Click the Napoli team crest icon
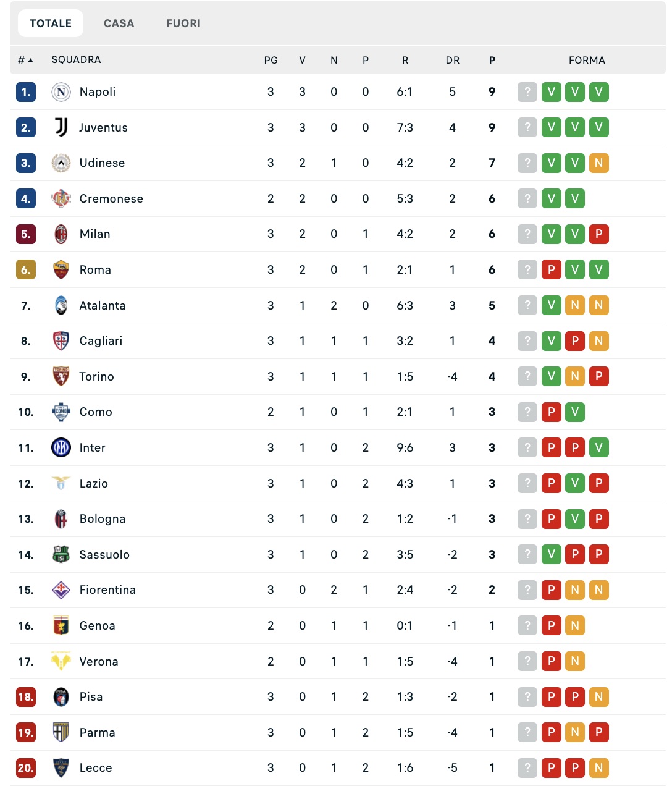Viewport: 672px width, 786px height. pos(61,92)
